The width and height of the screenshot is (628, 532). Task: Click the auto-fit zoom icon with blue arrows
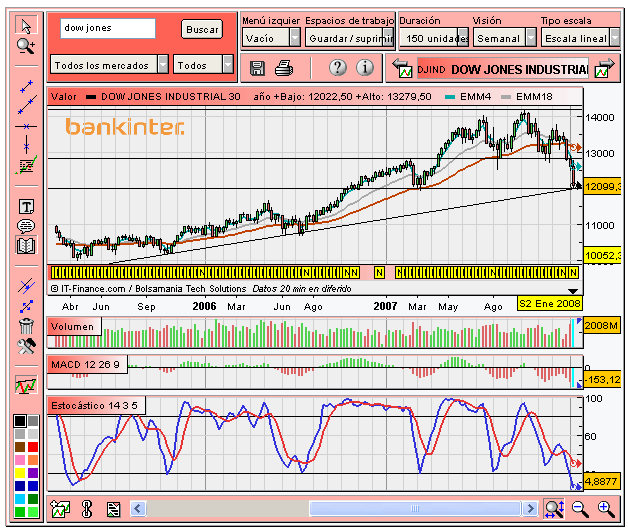point(554,509)
